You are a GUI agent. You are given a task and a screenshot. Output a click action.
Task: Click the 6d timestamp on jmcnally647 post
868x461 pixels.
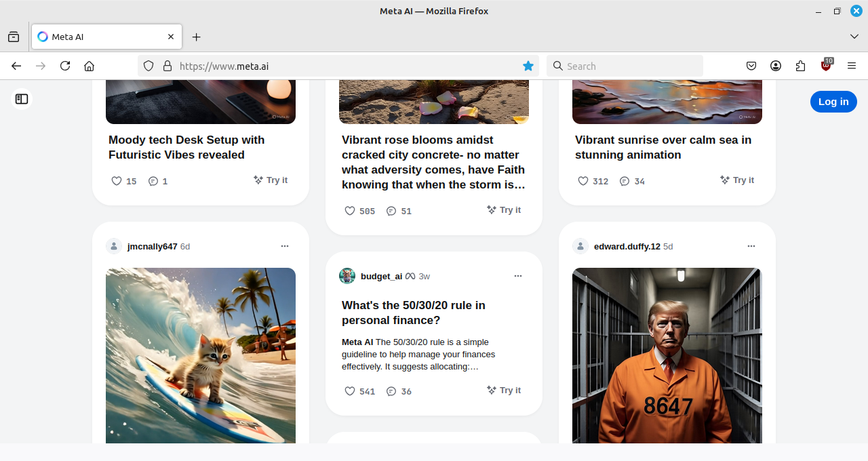point(185,247)
